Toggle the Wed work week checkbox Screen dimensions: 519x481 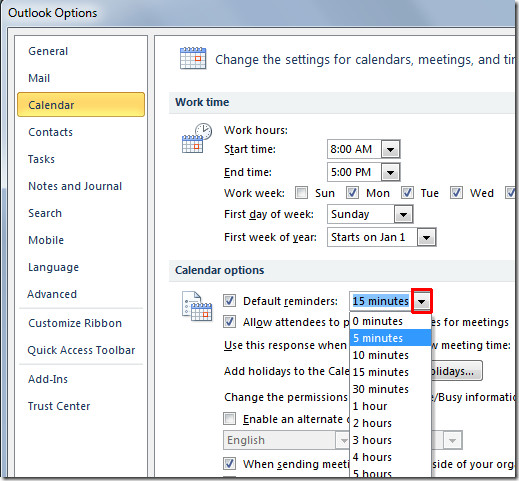pyautogui.click(x=456, y=193)
